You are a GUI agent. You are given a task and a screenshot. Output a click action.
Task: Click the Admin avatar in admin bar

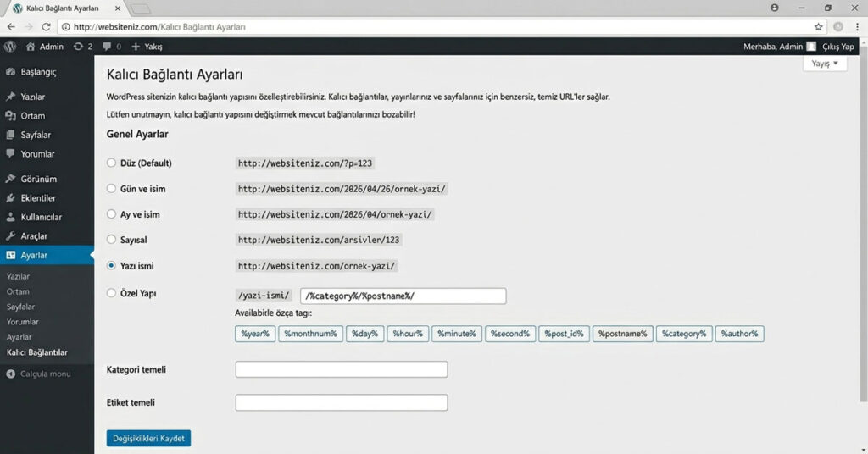[811, 47]
